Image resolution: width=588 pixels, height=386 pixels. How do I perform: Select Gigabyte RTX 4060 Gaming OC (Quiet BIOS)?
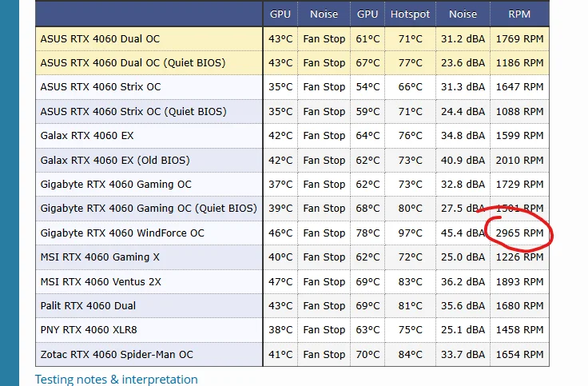tap(149, 209)
